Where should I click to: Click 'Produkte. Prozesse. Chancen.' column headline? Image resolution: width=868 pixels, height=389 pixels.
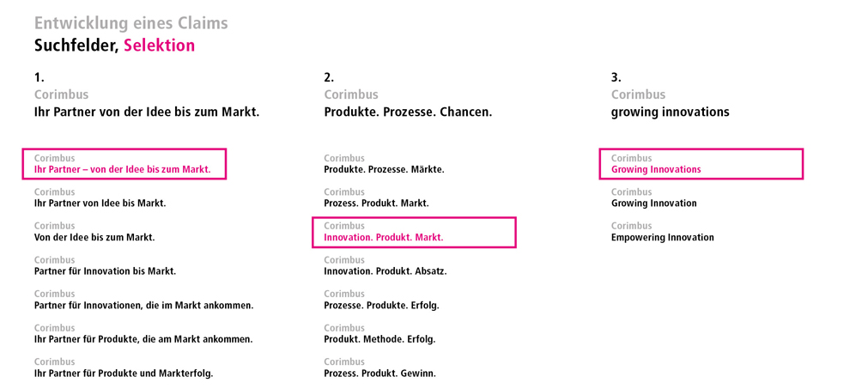408,112
